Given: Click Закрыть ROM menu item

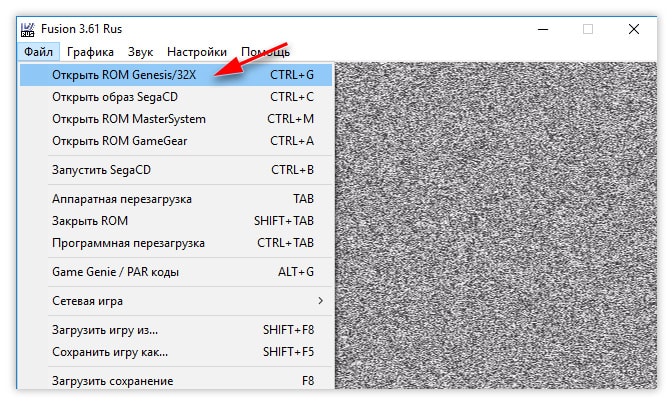Looking at the screenshot, I should tap(176, 221).
